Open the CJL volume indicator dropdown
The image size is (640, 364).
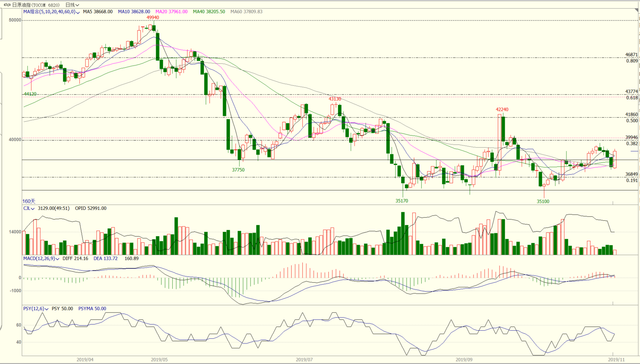[x=29, y=208]
